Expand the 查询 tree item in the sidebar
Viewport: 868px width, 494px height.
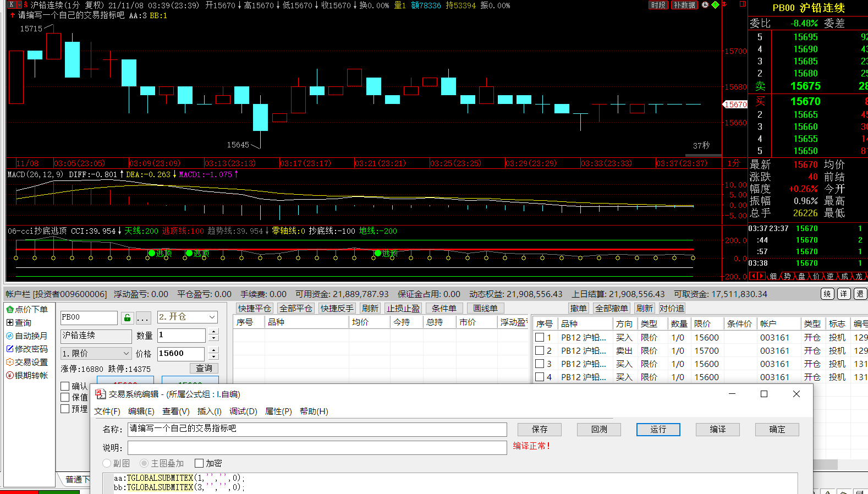10,323
